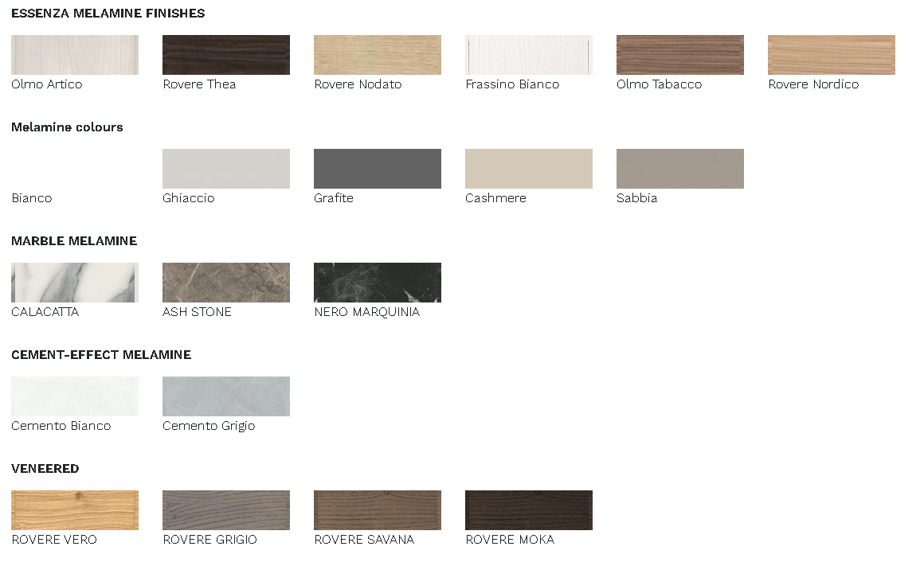This screenshot has width=924, height=562.
Task: Pick the Rovere Nodato melamine swatch
Action: pos(378,55)
